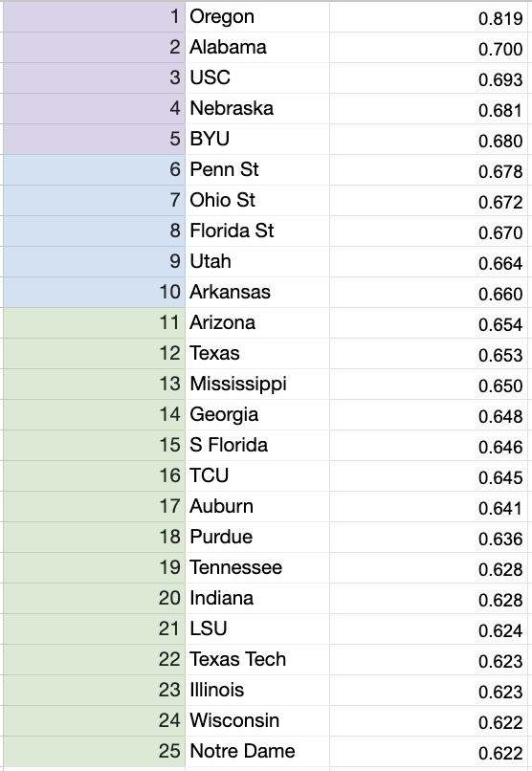This screenshot has width=532, height=771.
Task: Click the Purdue name cell
Action: tap(257, 537)
